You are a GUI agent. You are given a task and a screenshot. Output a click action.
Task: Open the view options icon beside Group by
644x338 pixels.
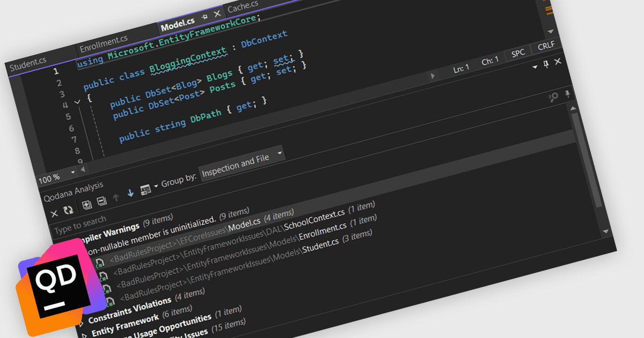145,190
